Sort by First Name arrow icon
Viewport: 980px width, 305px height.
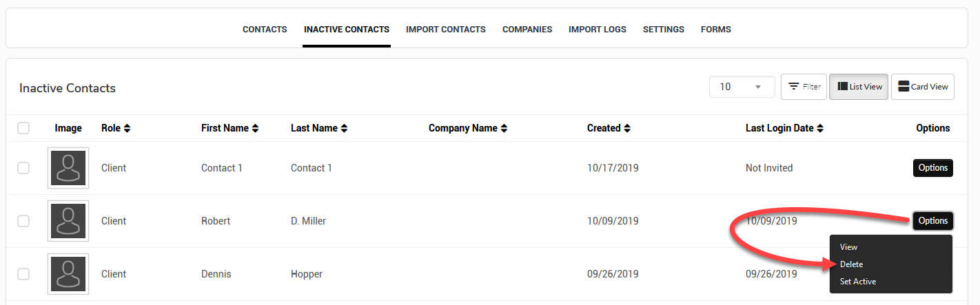pyautogui.click(x=256, y=128)
